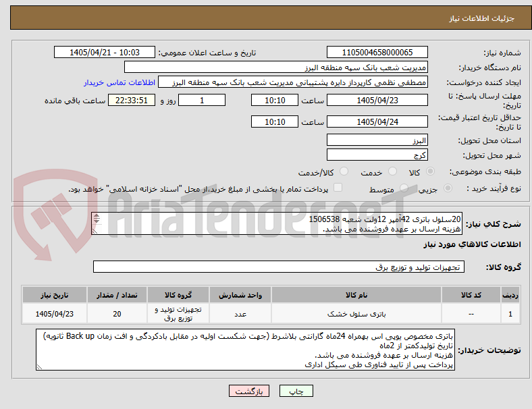Click the need date cell 1405/04/23
This screenshot has width=532, height=409.
pyautogui.click(x=55, y=314)
